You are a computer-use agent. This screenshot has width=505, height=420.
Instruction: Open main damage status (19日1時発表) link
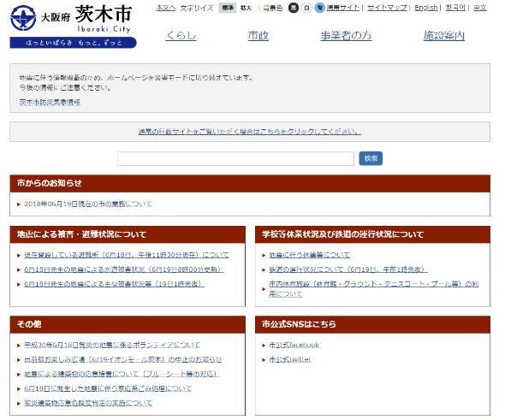115,284
